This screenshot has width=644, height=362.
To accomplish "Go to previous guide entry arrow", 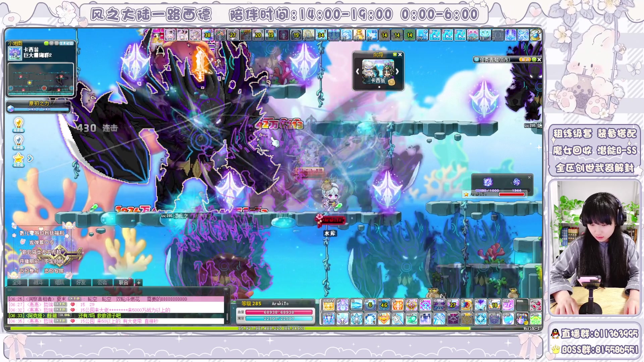I will 358,71.
